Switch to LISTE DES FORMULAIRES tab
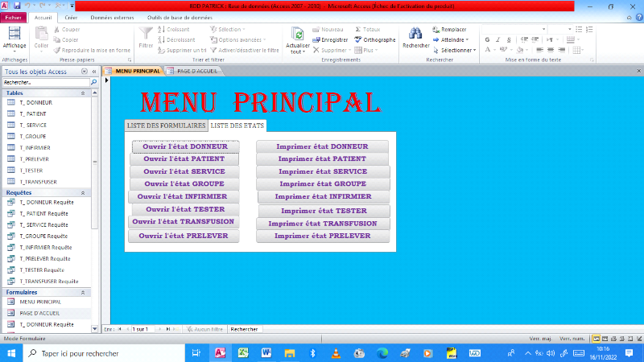 pos(166,125)
